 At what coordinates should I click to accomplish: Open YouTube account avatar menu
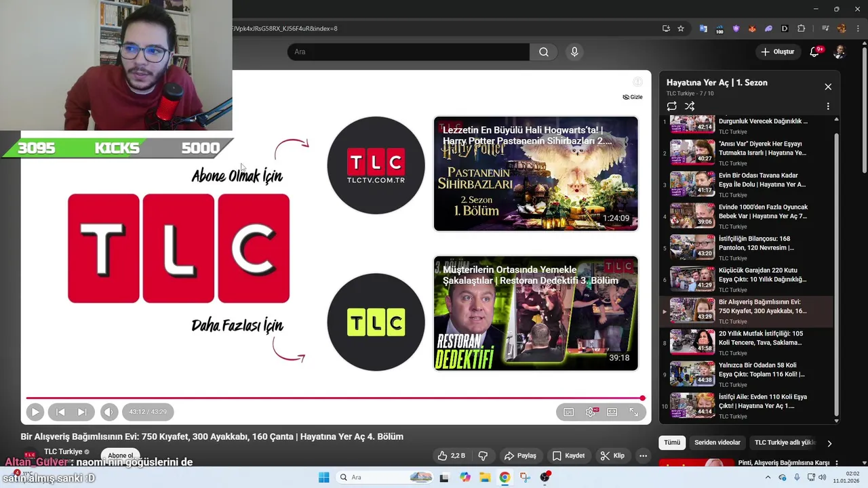click(839, 52)
